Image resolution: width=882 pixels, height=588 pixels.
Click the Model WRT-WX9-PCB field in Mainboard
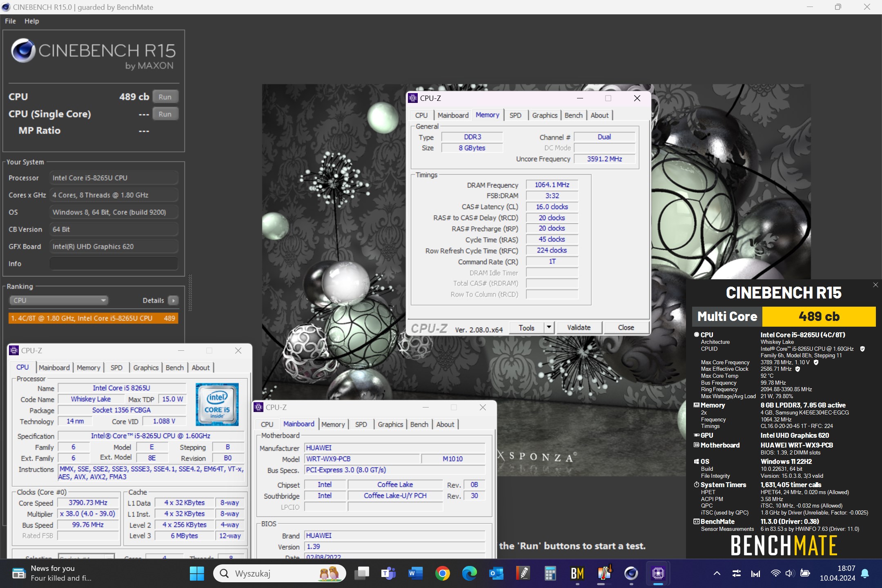point(363,459)
